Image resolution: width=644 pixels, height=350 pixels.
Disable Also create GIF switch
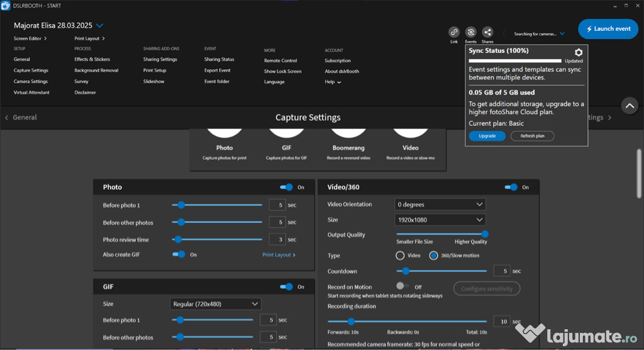[x=179, y=254]
